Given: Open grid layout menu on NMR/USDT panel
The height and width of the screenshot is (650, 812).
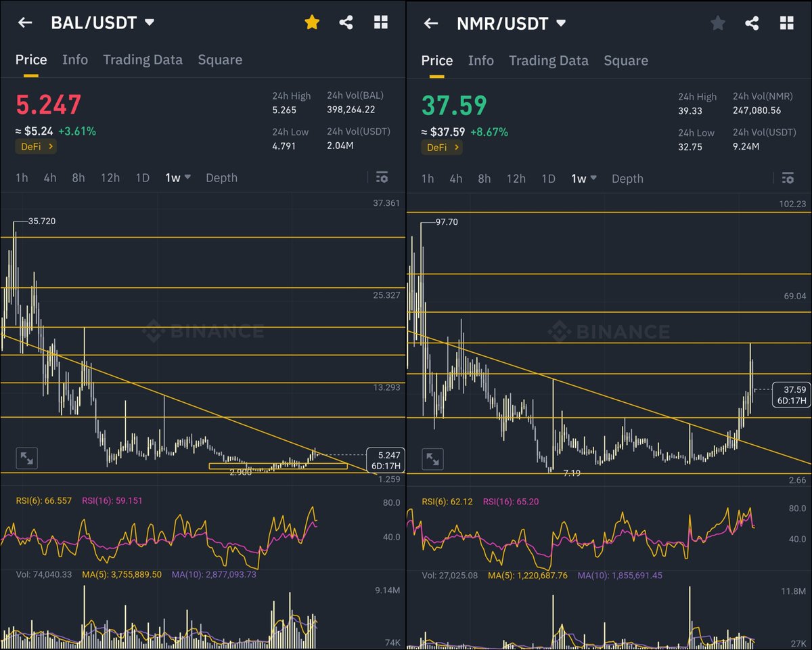Looking at the screenshot, I should point(786,24).
